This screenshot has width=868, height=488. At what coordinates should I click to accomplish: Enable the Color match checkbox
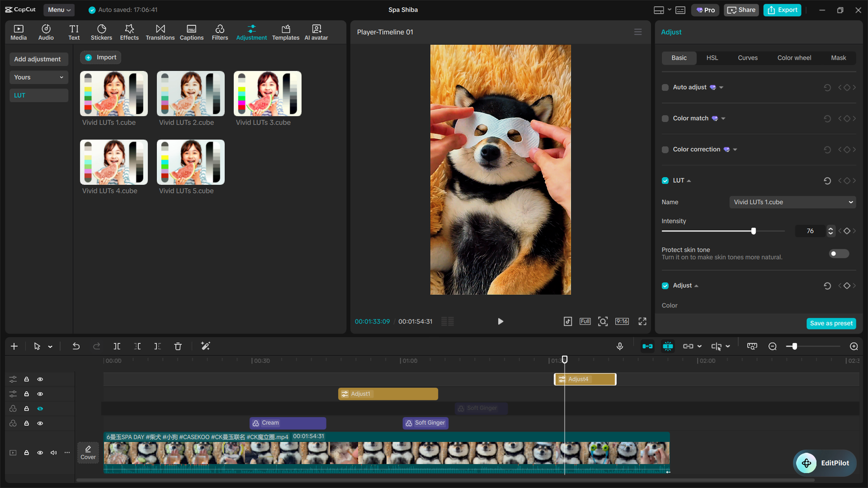665,118
